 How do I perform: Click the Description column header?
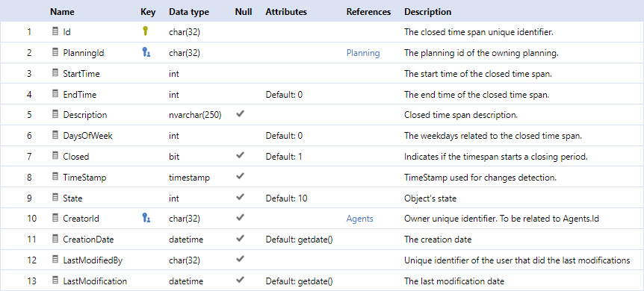427,12
